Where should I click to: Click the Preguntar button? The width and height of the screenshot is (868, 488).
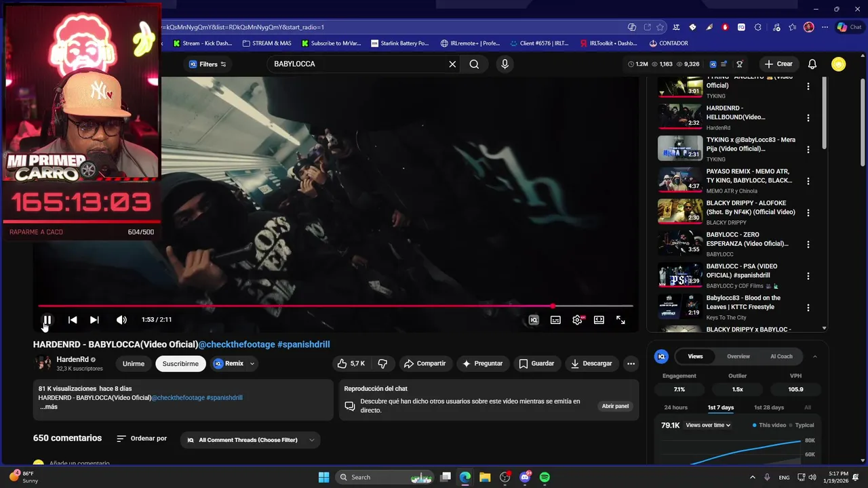coord(482,363)
